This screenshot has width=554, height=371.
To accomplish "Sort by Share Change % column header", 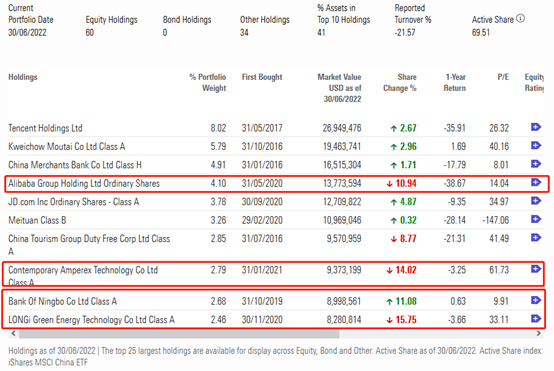I will (400, 82).
